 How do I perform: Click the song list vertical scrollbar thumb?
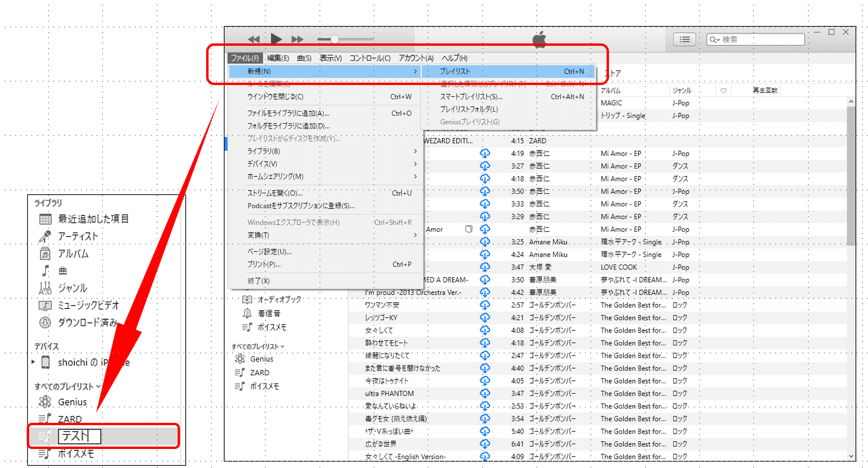[x=851, y=176]
